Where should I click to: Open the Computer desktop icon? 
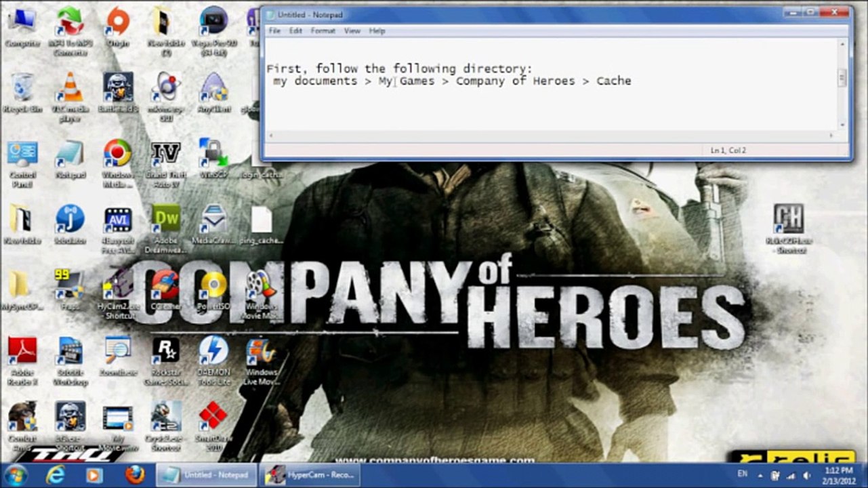22,26
